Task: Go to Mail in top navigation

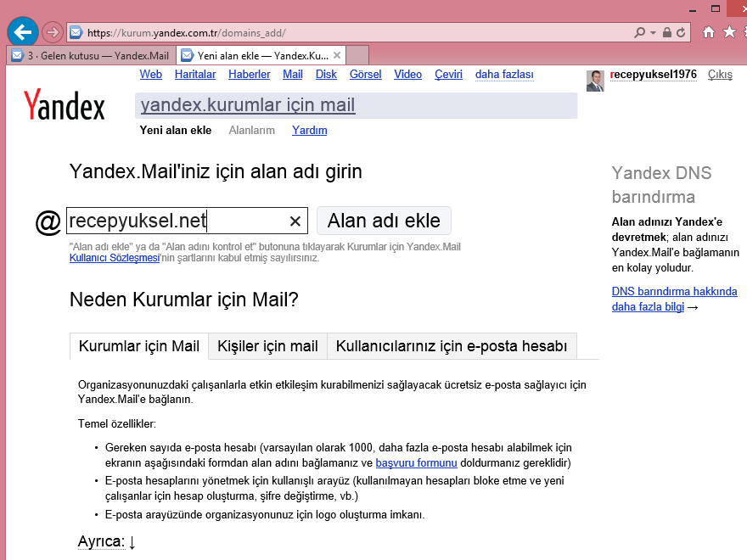Action: (293, 75)
